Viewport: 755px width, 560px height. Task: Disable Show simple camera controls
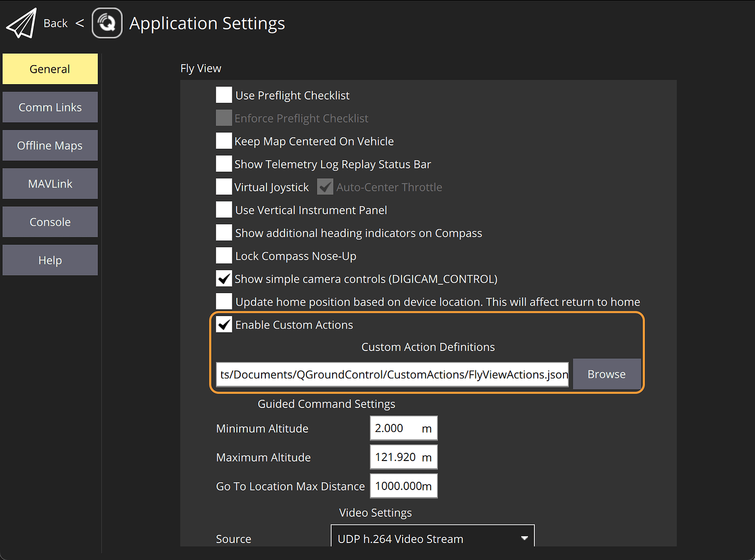pyautogui.click(x=223, y=278)
